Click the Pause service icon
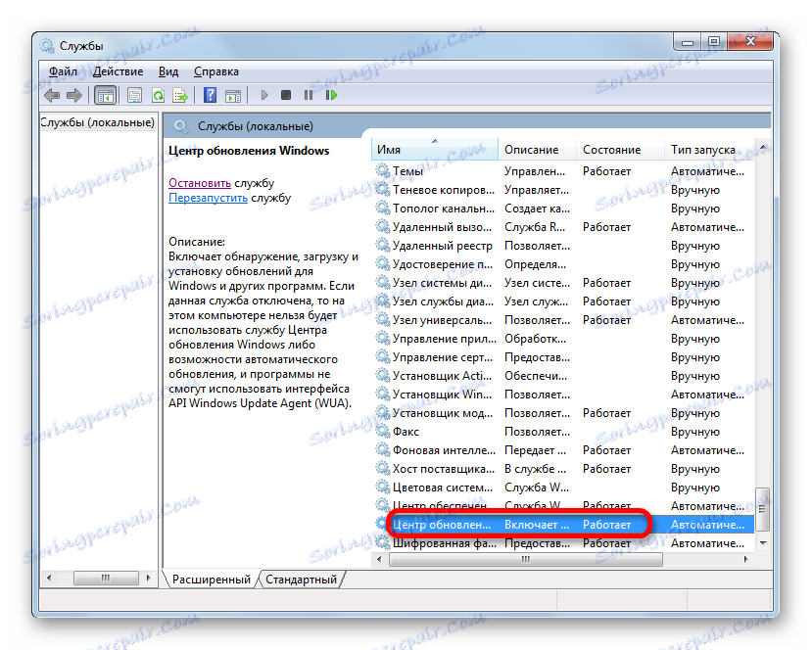The width and height of the screenshot is (812, 650). [309, 95]
